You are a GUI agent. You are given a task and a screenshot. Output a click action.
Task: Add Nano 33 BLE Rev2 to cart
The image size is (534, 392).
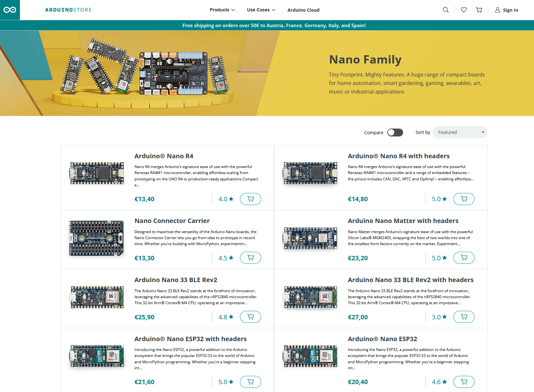coord(250,317)
